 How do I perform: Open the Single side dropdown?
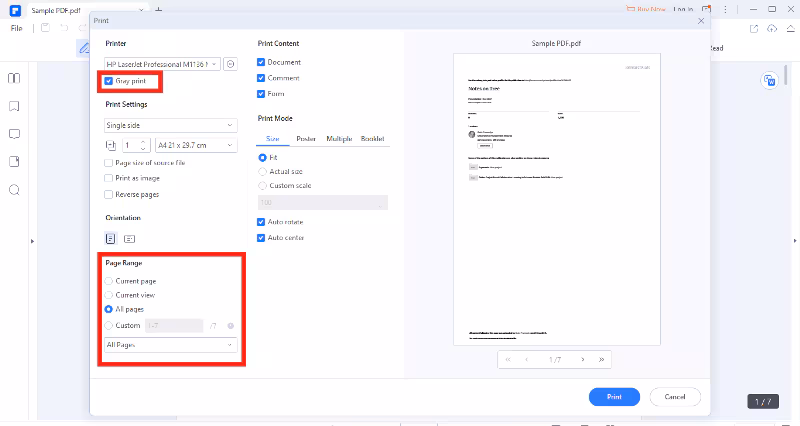pos(171,125)
